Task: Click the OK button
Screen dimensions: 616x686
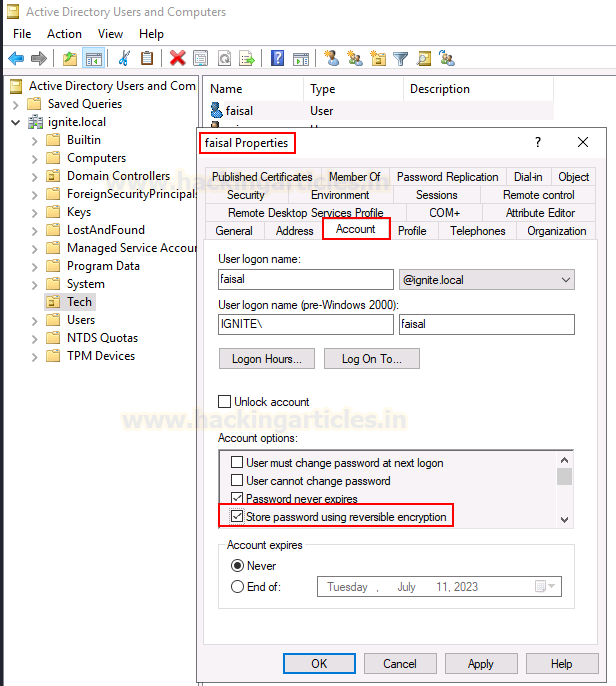Action: (319, 664)
